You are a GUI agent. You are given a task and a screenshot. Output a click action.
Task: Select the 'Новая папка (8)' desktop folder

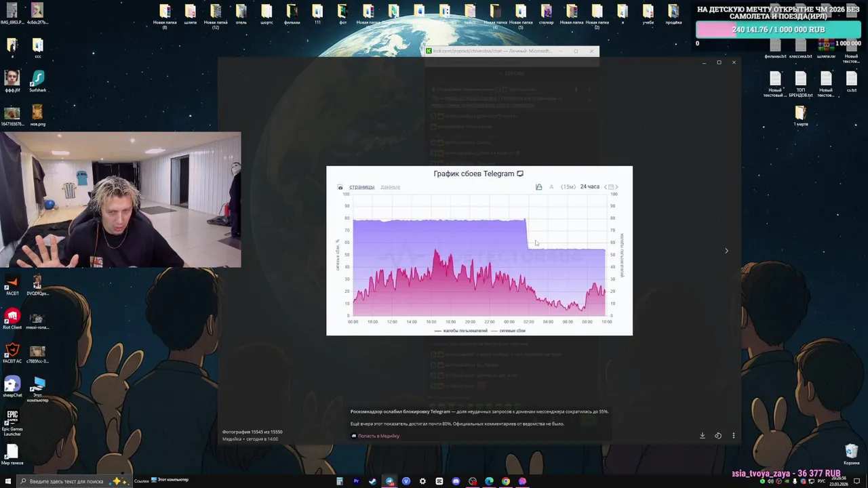tap(165, 16)
